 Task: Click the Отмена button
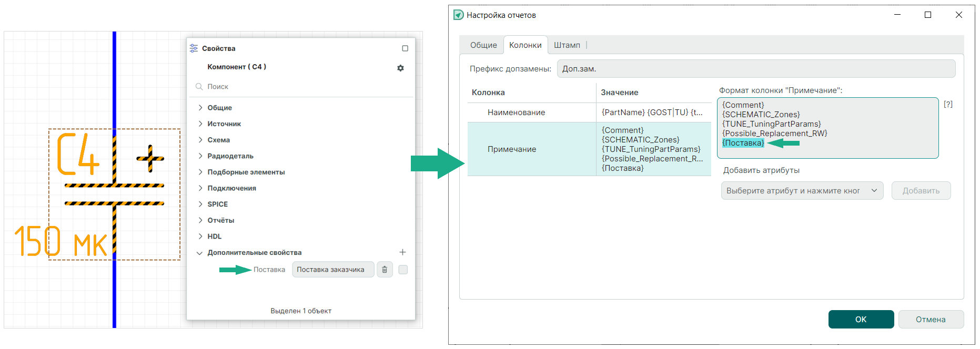click(931, 320)
